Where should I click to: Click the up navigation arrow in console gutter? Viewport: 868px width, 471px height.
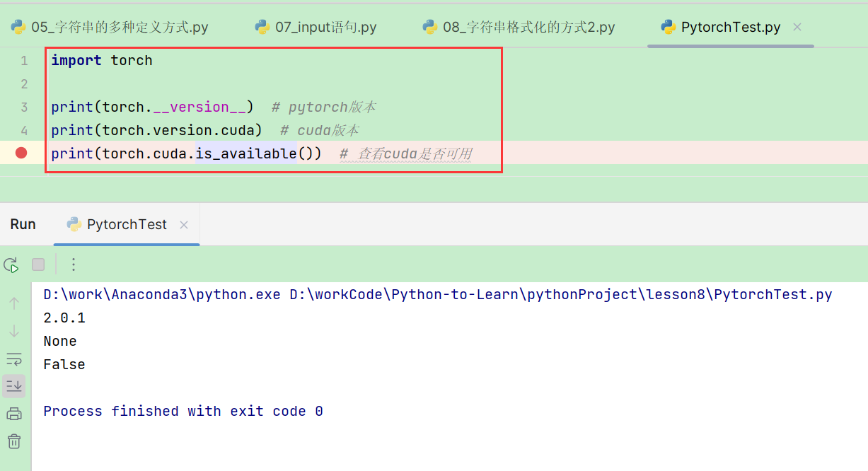14,303
